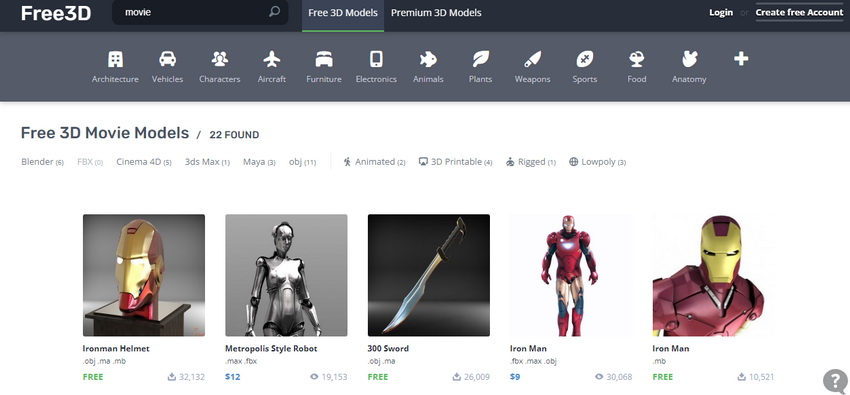This screenshot has height=395, width=850.
Task: Click the views eye icon beside 30,068
Action: point(599,377)
